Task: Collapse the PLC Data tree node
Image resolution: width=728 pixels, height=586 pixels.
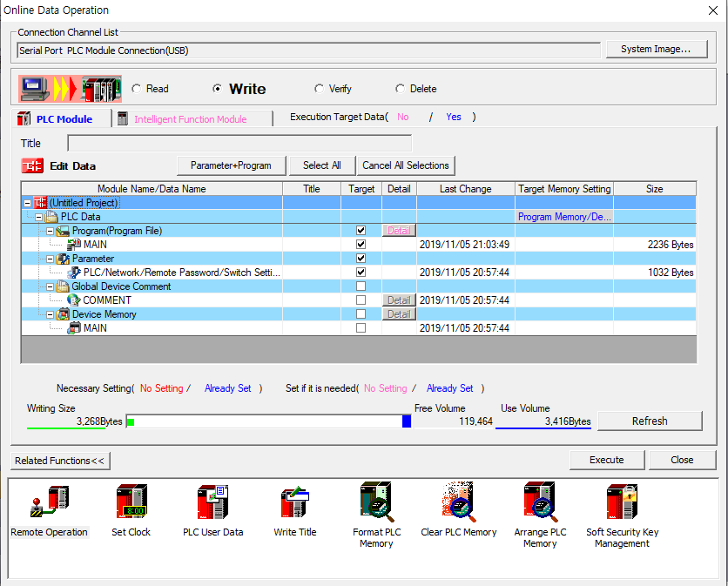Action: click(x=38, y=217)
